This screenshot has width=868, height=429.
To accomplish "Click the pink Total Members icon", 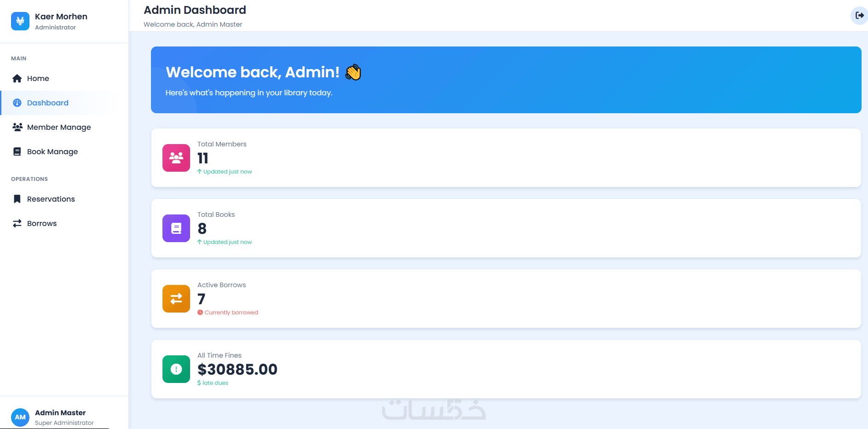I will coord(176,158).
